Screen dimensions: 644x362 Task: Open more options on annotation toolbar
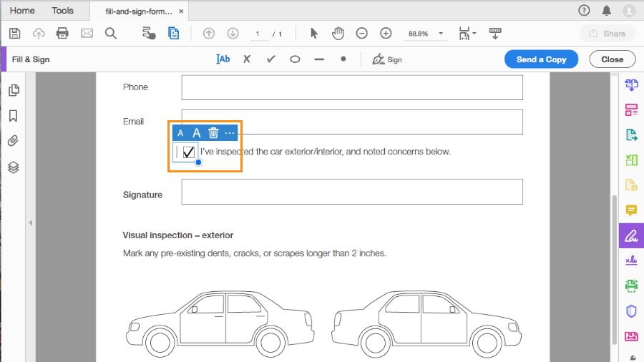(230, 132)
